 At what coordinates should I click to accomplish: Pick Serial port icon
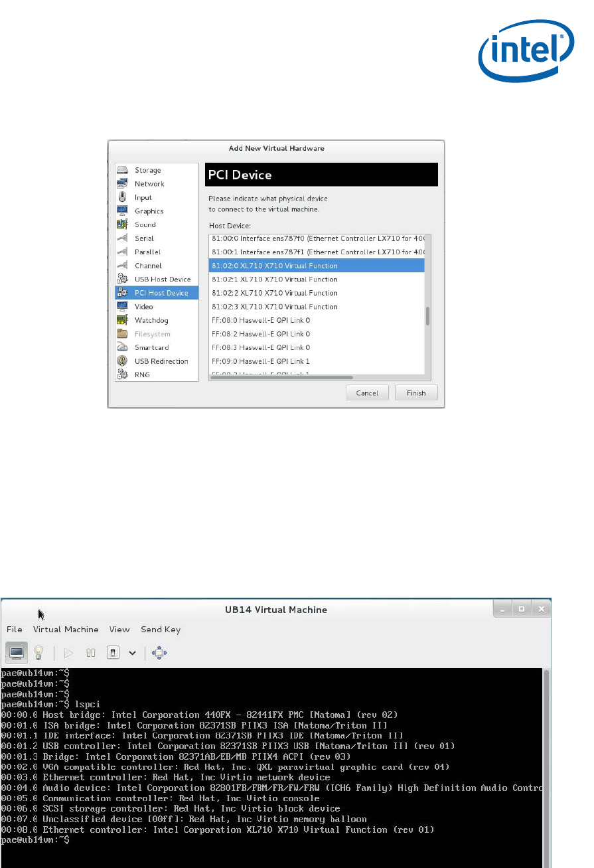point(122,238)
